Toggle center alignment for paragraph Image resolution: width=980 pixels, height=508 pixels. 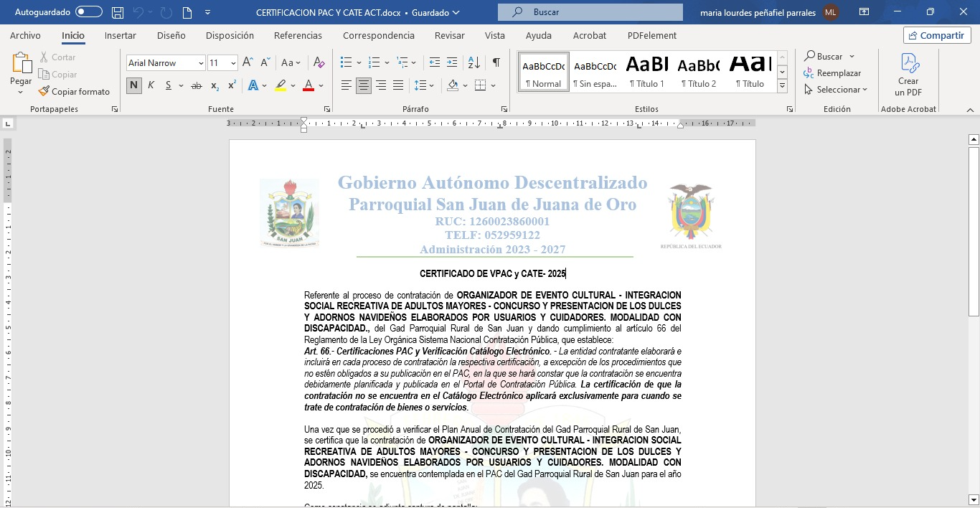(x=364, y=85)
